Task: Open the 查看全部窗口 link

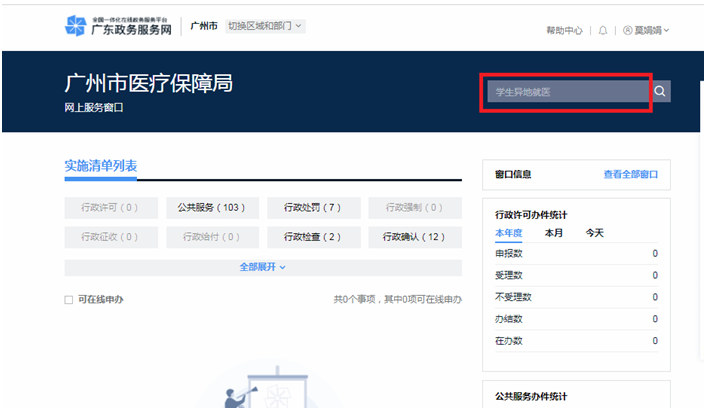Action: tap(630, 174)
